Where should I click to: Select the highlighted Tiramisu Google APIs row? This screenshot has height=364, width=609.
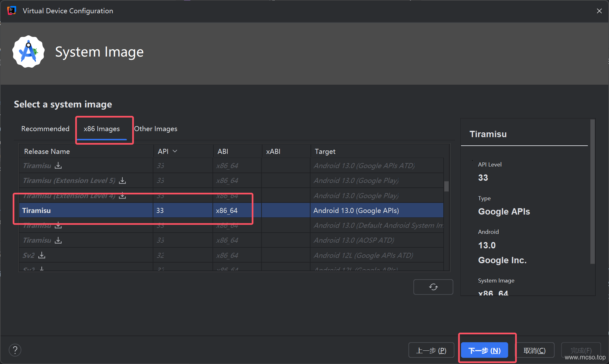(231, 210)
